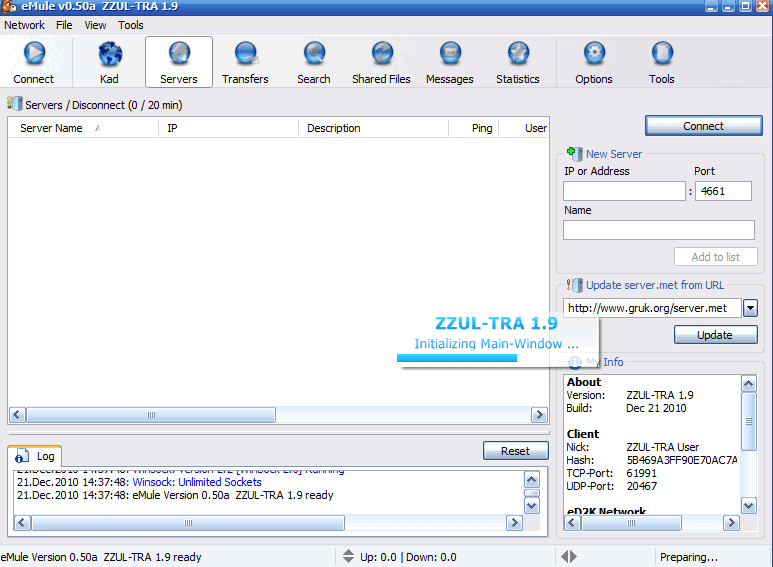Click the server list icon beside Servers / Disconnect
773x567 pixels.
(14, 104)
